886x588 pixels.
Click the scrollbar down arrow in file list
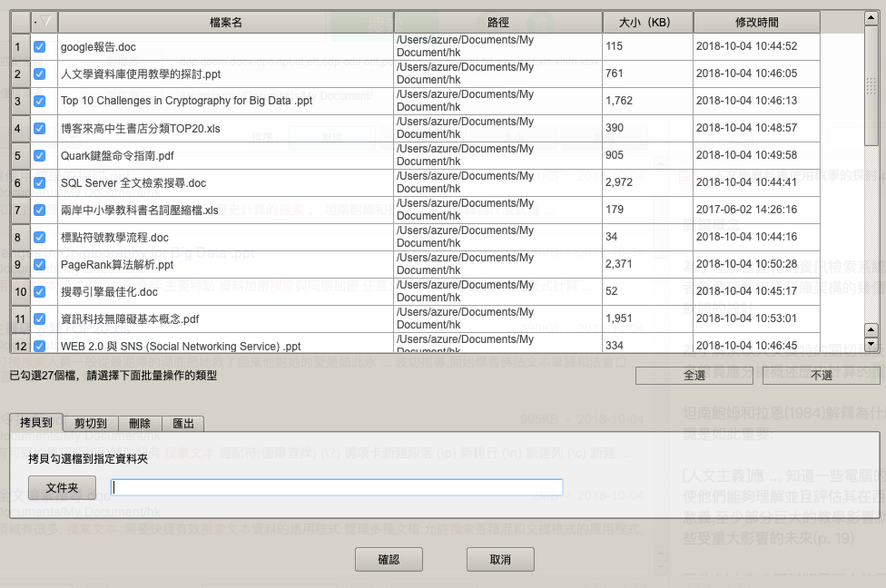click(x=871, y=345)
